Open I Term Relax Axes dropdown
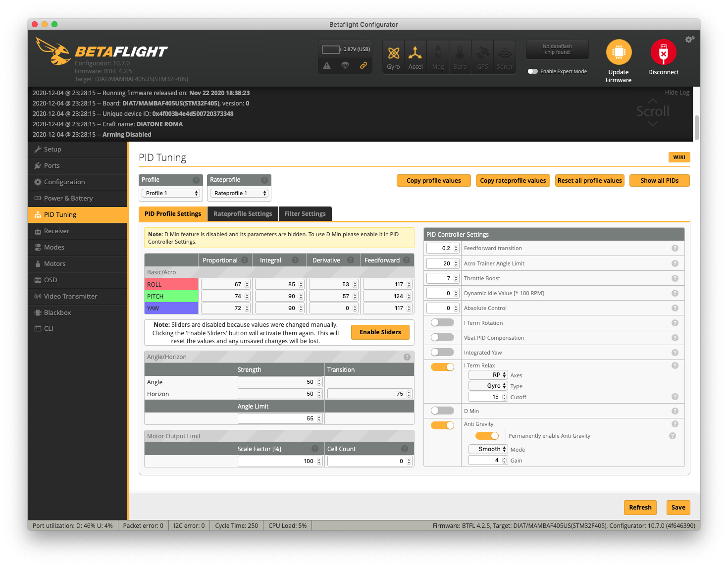728x567 pixels. 488,375
